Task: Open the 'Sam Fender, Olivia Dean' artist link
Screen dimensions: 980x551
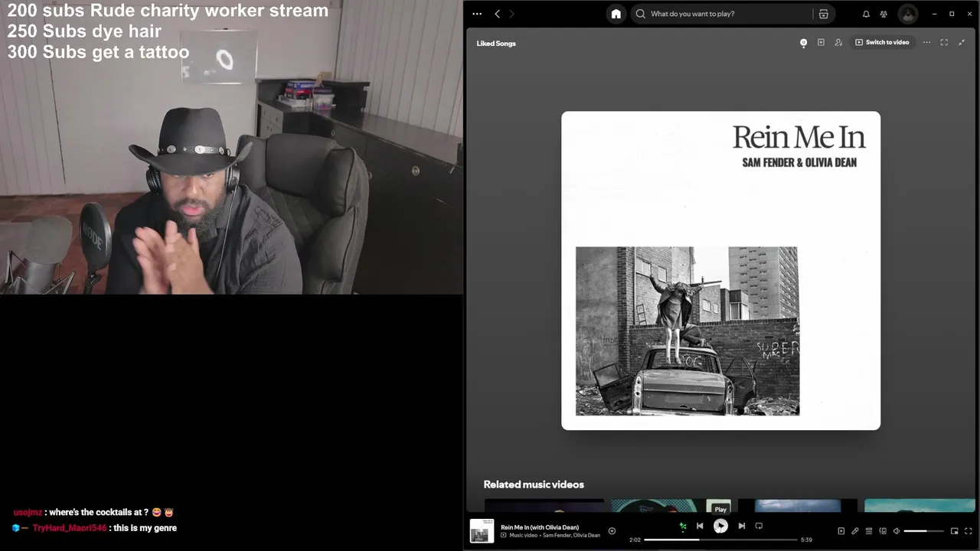Action: 571,535
